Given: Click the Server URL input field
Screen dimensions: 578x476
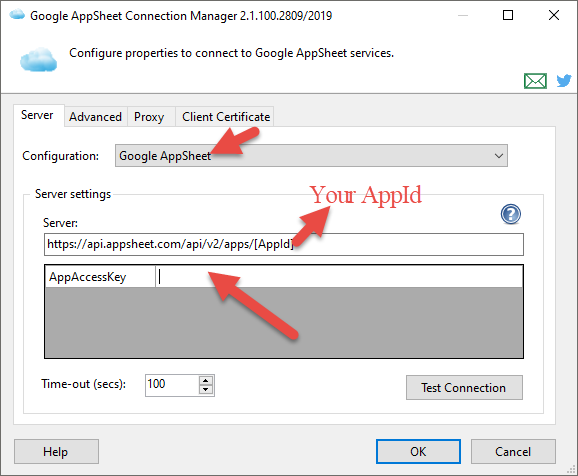Looking at the screenshot, I should pos(284,244).
